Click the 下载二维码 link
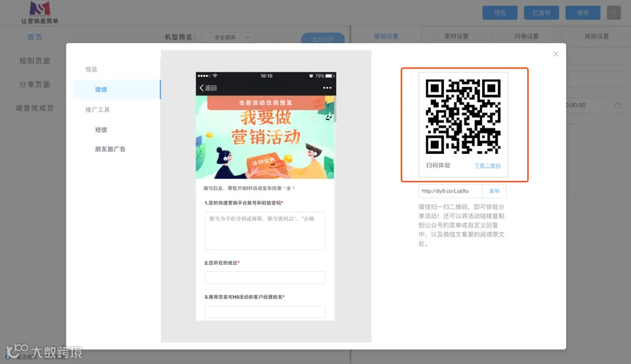The image size is (631, 364). tap(487, 166)
